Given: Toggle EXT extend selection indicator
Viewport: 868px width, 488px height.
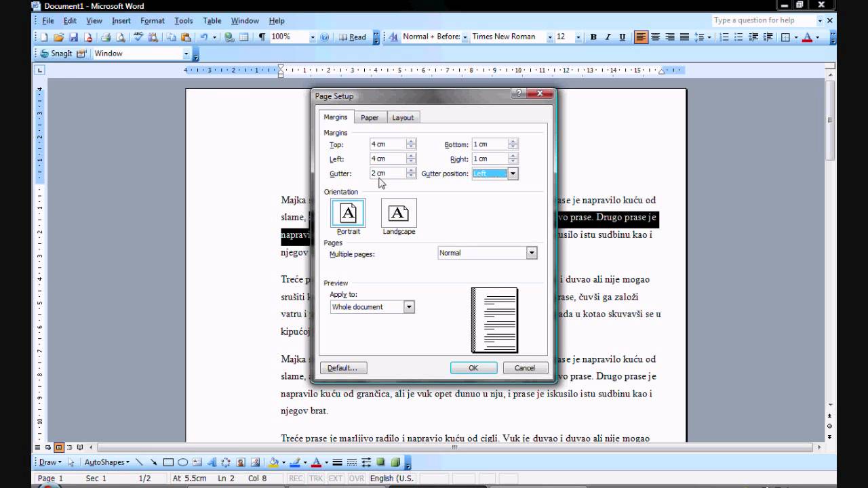Looking at the screenshot, I should pos(336,479).
